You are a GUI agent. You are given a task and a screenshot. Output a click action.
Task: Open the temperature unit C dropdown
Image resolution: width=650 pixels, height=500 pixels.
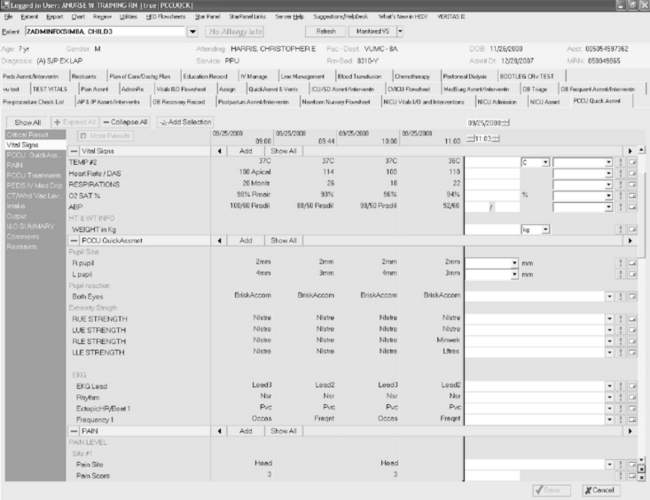point(547,161)
